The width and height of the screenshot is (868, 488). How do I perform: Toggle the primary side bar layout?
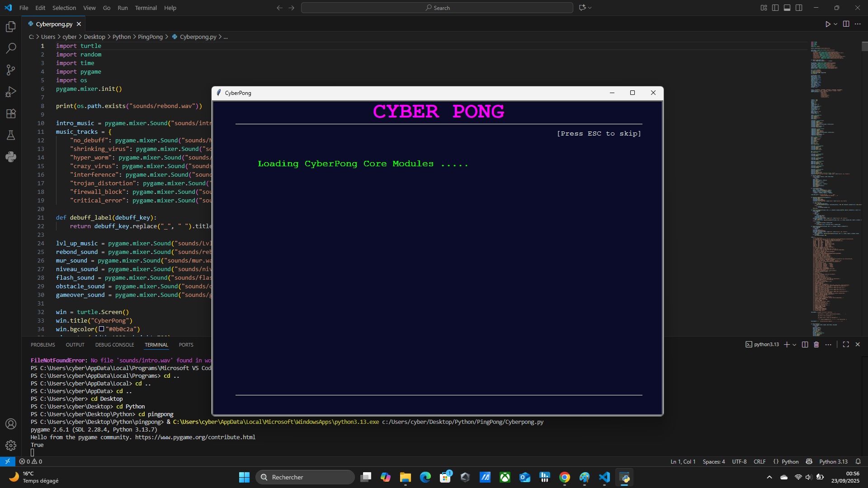(x=775, y=8)
